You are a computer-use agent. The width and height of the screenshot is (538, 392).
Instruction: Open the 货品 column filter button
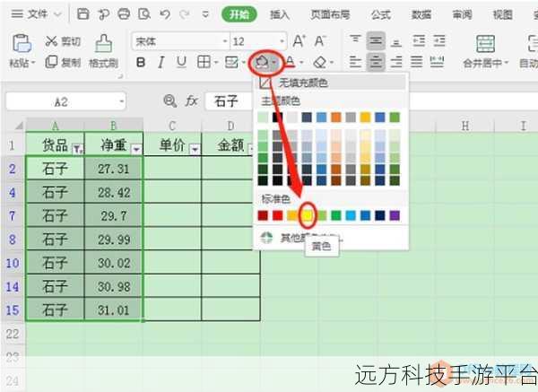tap(77, 149)
